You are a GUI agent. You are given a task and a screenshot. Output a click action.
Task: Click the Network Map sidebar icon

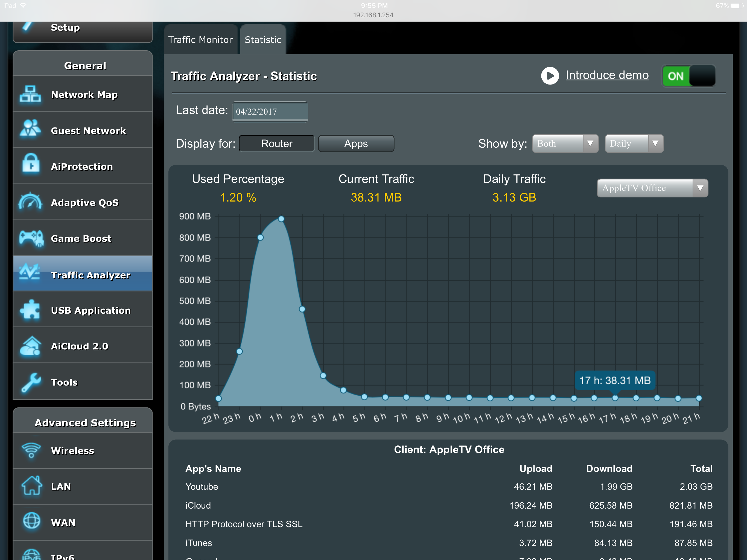30,94
